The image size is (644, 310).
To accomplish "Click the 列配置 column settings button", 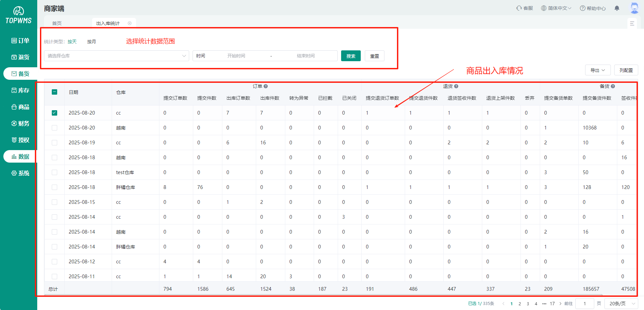I will tap(626, 70).
